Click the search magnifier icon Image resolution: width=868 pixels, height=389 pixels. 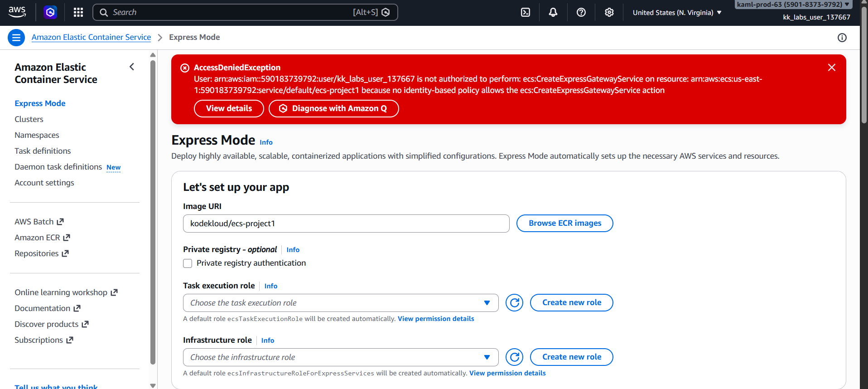104,12
